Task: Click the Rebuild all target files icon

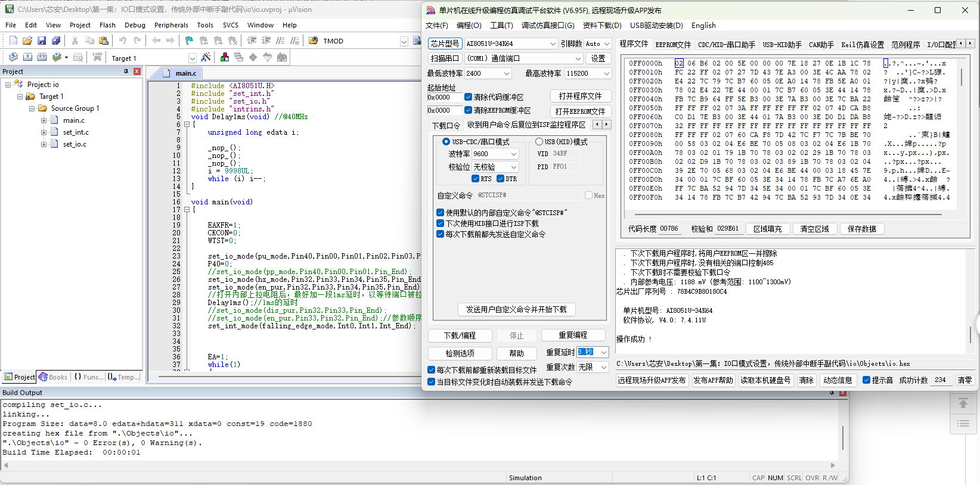Action: (x=42, y=57)
